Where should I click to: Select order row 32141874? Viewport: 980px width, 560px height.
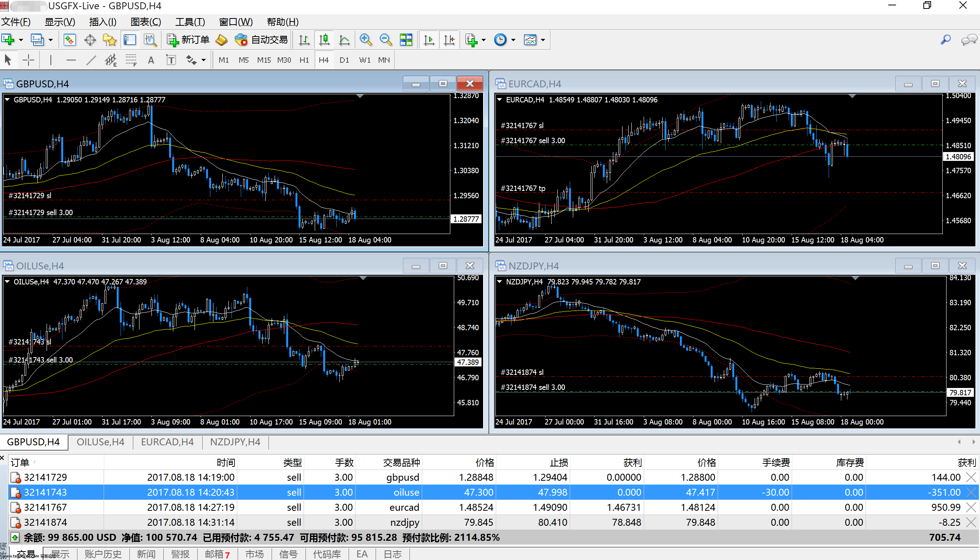[493, 522]
